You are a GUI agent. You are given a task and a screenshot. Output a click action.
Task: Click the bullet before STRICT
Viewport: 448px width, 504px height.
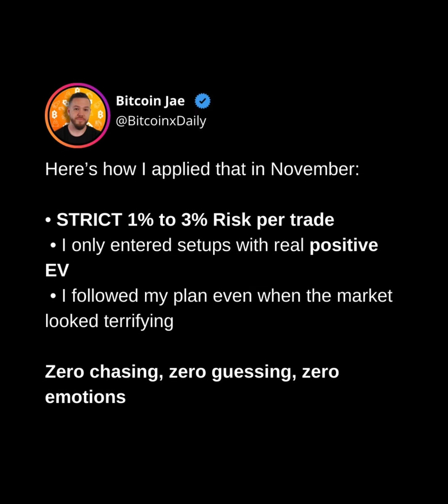click(48, 221)
